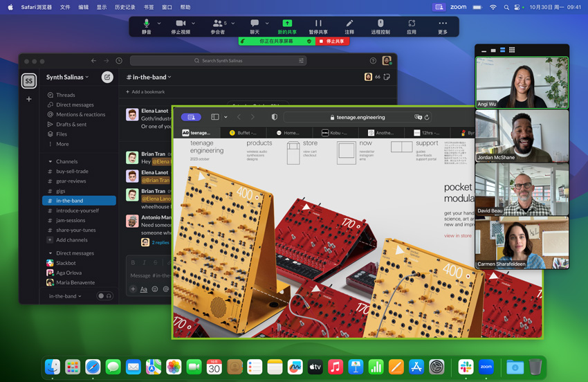Follow the 'view in store' link
Viewport: 588px width, 382px height.
tap(457, 236)
